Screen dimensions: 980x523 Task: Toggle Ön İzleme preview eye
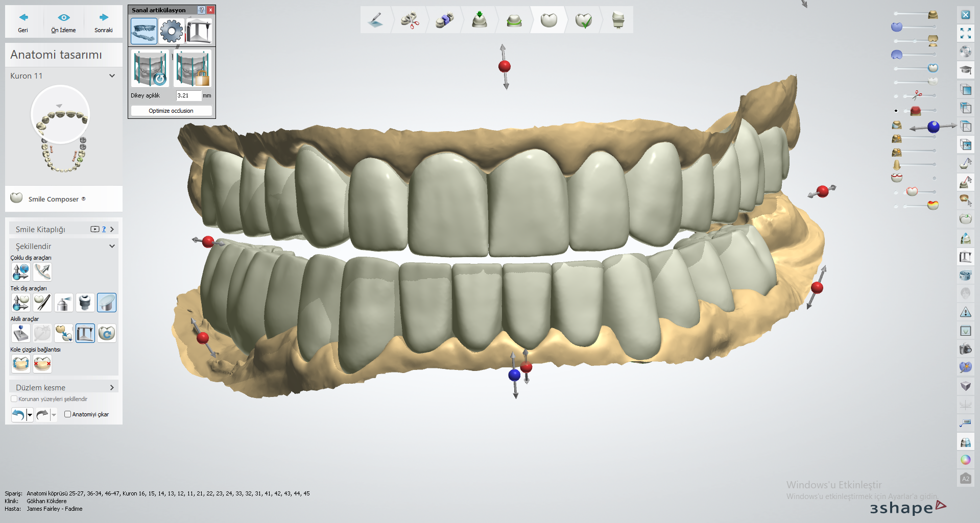coord(63,21)
